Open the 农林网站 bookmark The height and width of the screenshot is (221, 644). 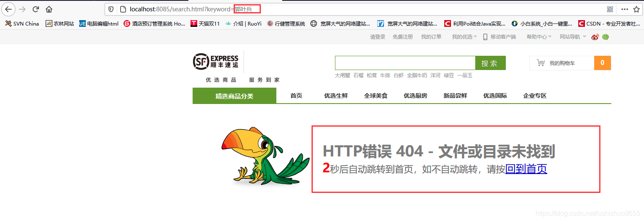coord(60,23)
